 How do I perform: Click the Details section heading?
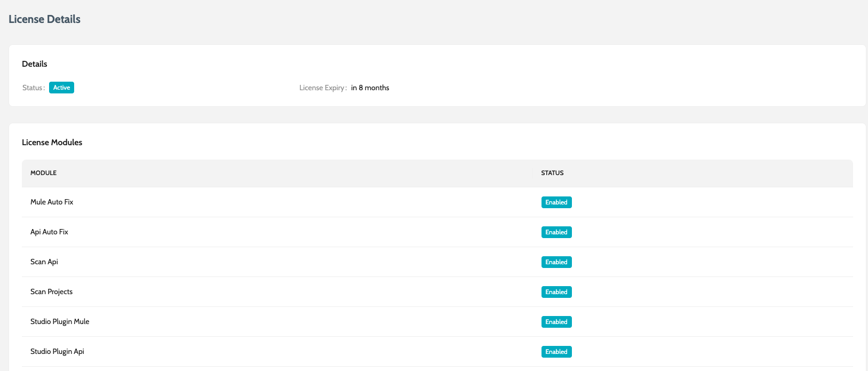35,64
